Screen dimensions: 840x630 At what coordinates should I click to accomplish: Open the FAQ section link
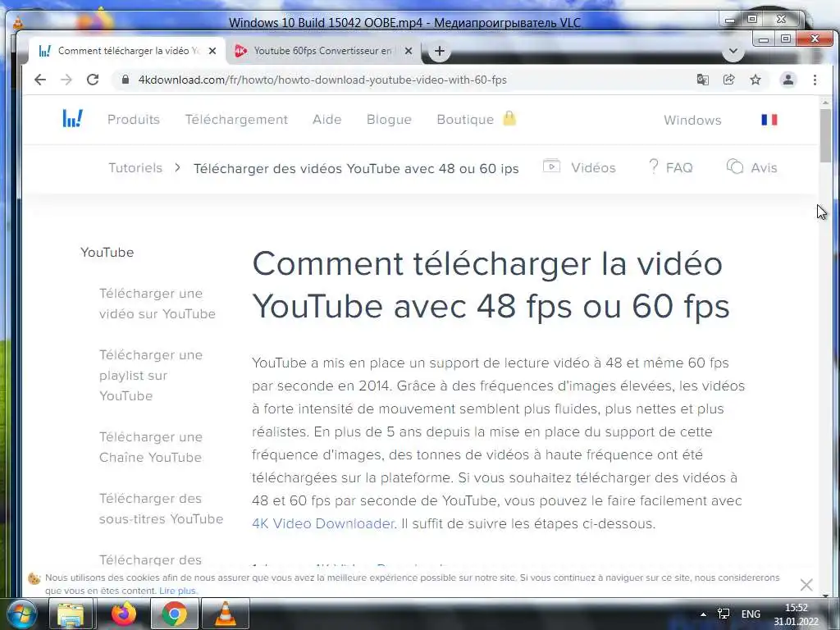click(x=678, y=167)
